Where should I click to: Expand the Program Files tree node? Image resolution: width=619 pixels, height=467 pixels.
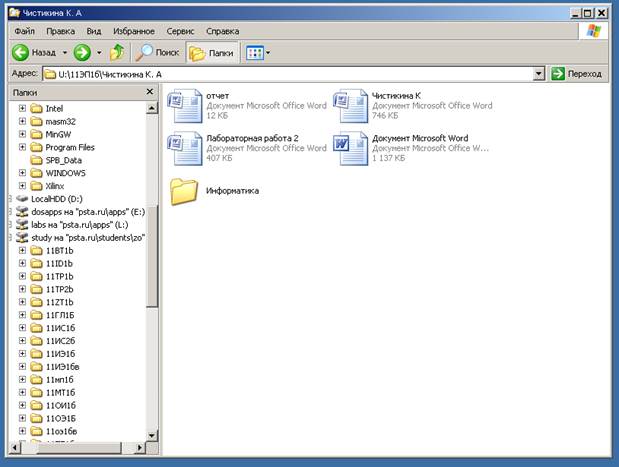23,147
